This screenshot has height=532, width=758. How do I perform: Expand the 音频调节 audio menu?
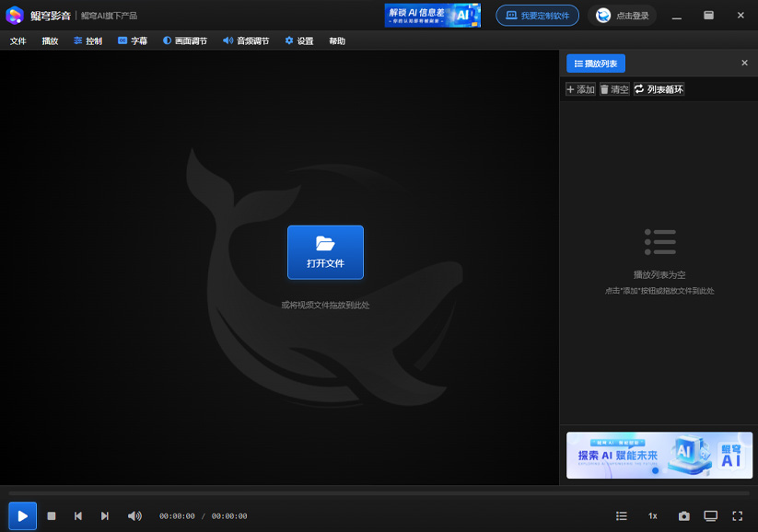[x=246, y=41]
